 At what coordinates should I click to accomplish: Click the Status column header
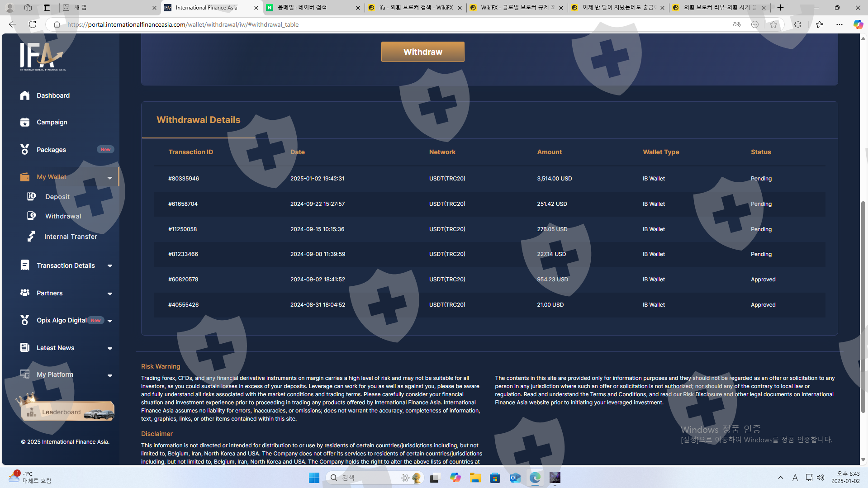pos(761,152)
